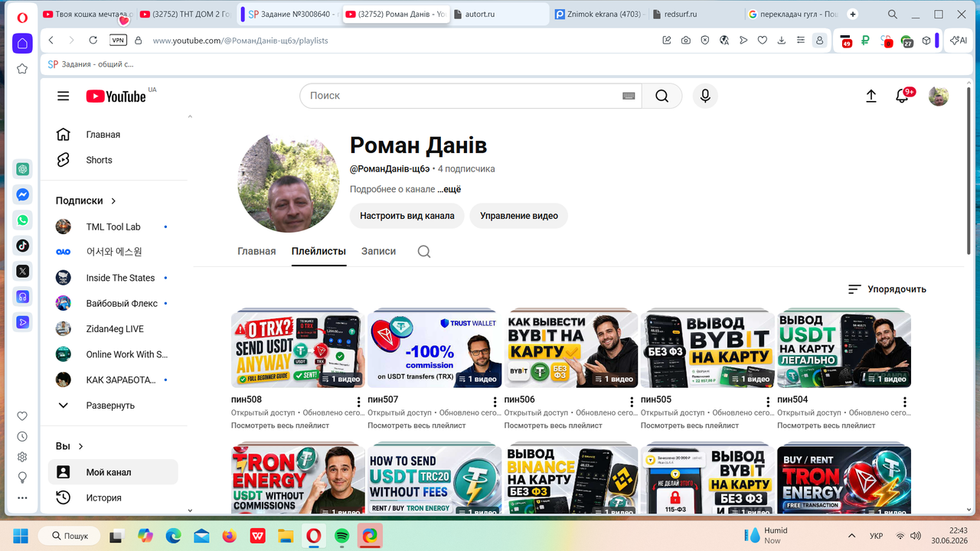Click the YouTube logo
The width and height of the screenshot is (980, 551).
point(116,96)
